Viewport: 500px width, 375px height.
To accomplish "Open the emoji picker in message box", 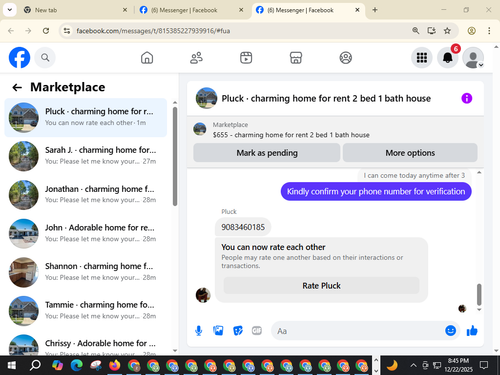I will 450,330.
